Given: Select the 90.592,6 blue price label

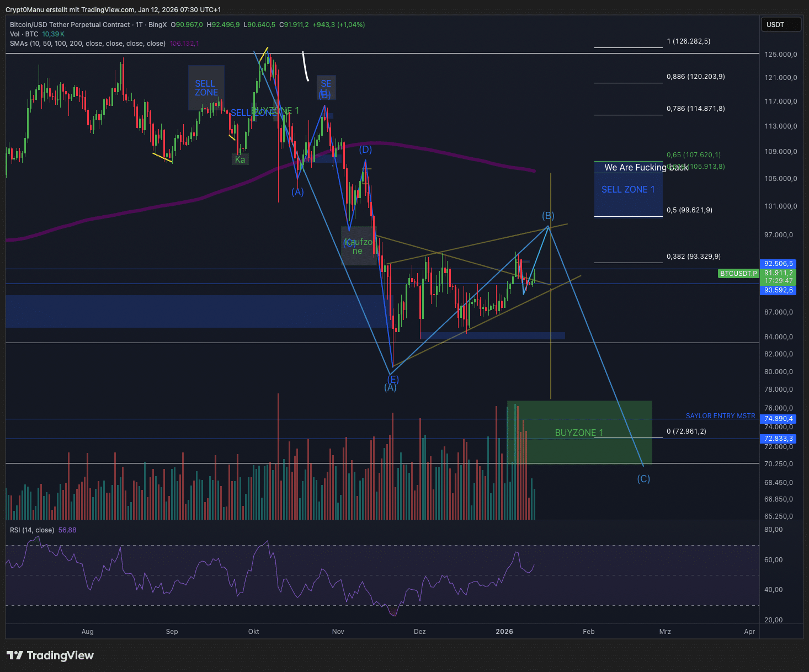Looking at the screenshot, I should click(x=778, y=290).
